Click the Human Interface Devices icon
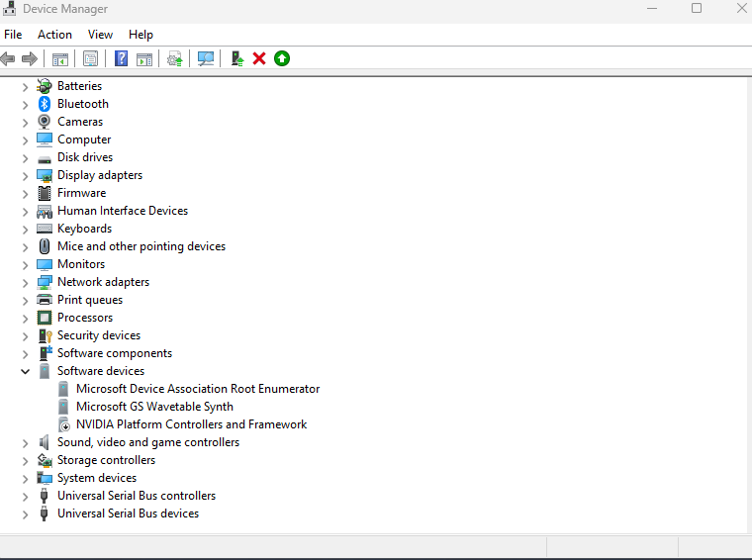 pos(45,211)
